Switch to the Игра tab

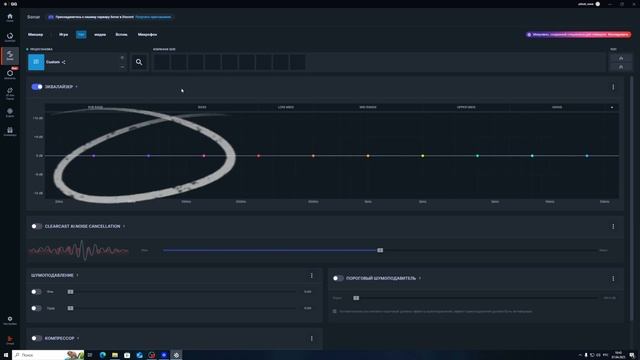click(64, 35)
